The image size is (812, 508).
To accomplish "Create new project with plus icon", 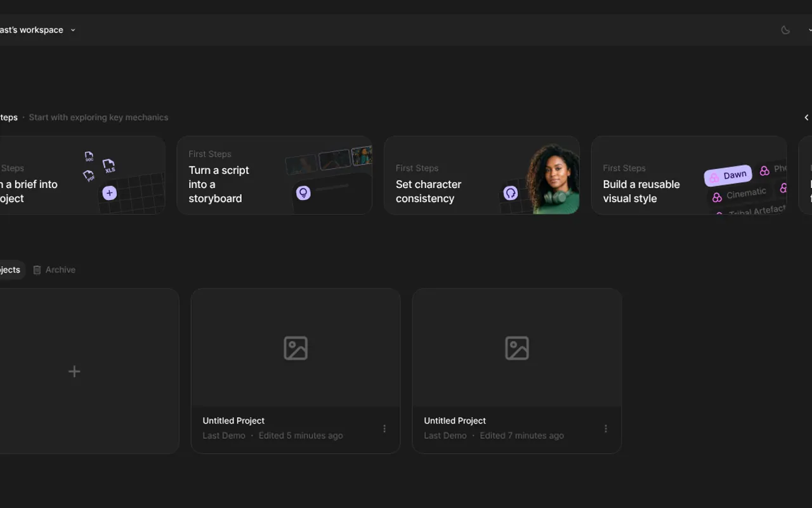I will (x=74, y=371).
